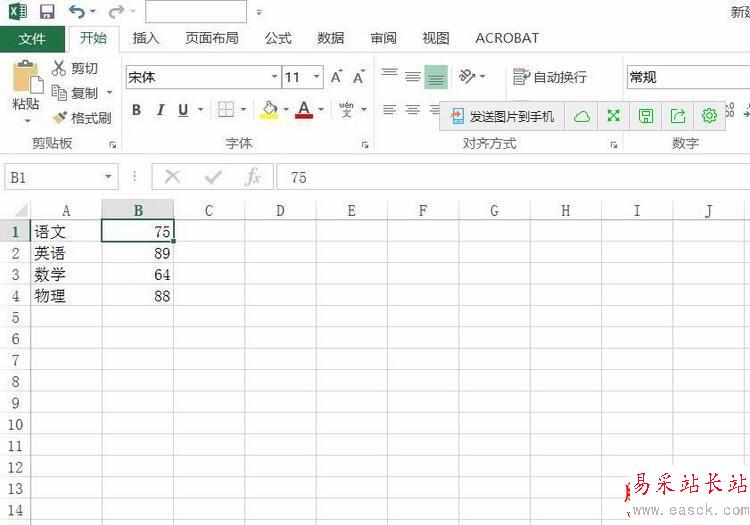The width and height of the screenshot is (750, 525).
Task: Open the 字体 group dialog launcher
Action: (x=365, y=144)
